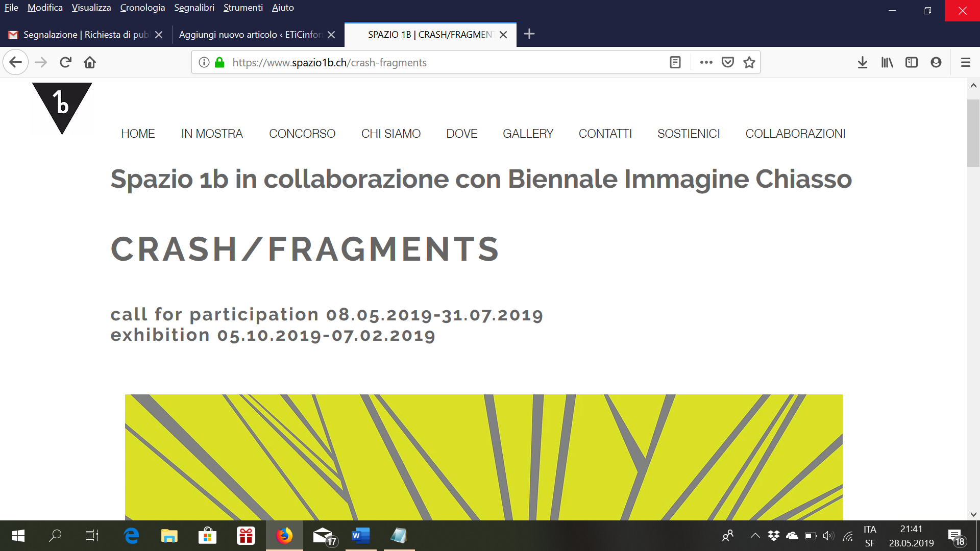Open the downloads panel

pos(863,62)
